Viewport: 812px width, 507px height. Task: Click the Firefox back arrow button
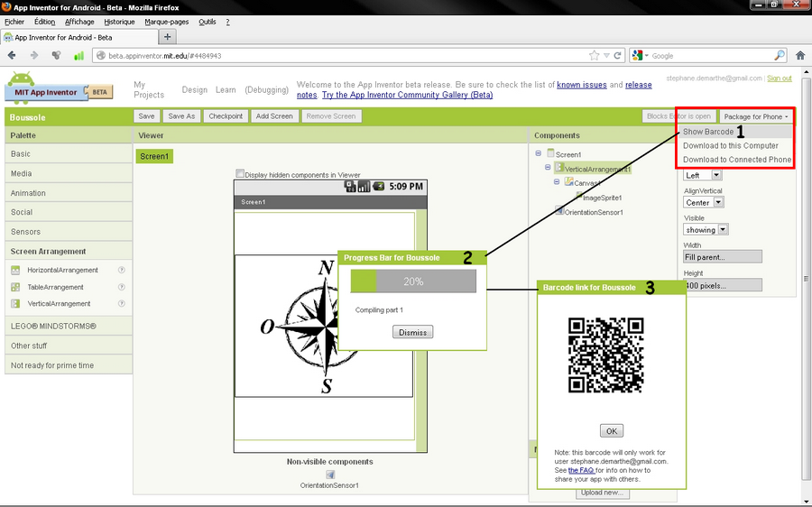tap(12, 55)
